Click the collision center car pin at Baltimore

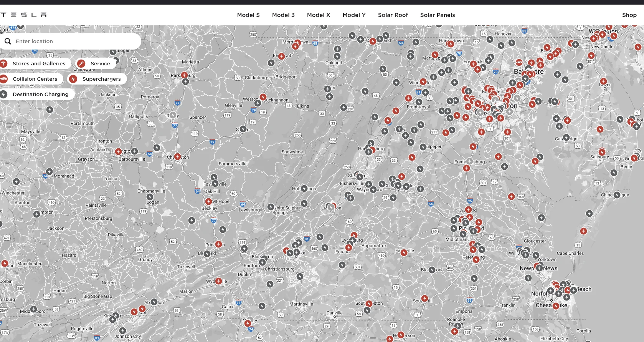click(x=519, y=62)
